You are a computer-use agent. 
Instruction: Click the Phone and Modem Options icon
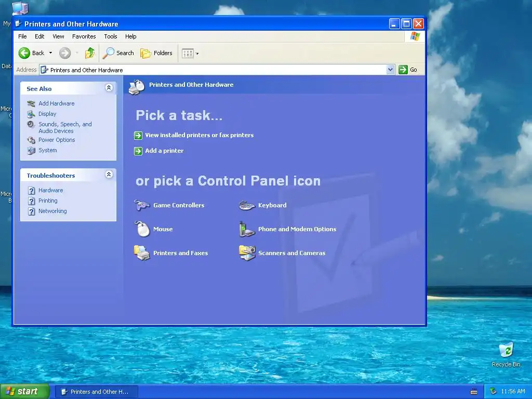click(247, 229)
